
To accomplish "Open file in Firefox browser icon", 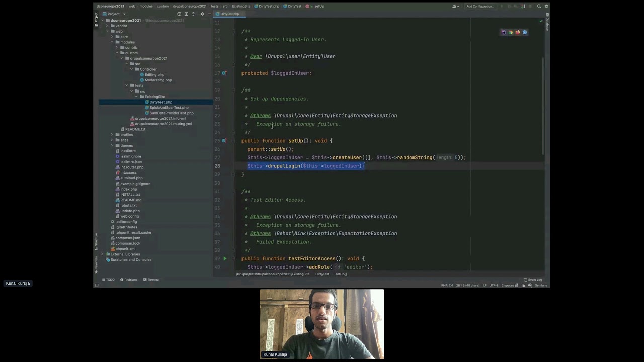I will pos(517,32).
